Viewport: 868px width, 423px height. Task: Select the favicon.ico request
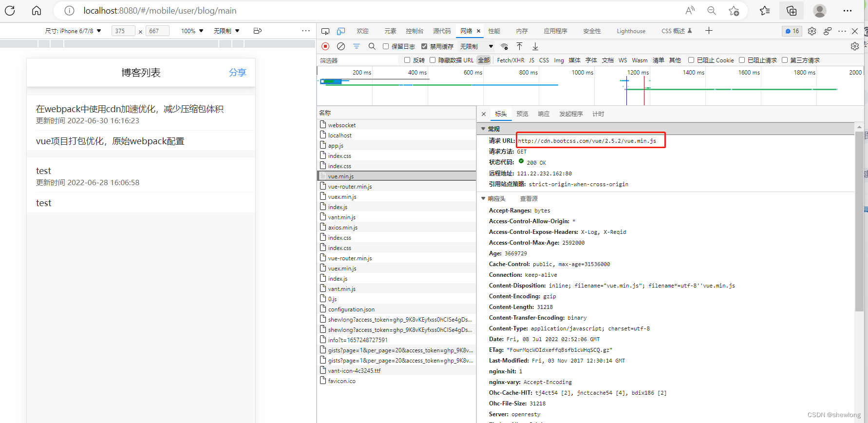pos(396,381)
